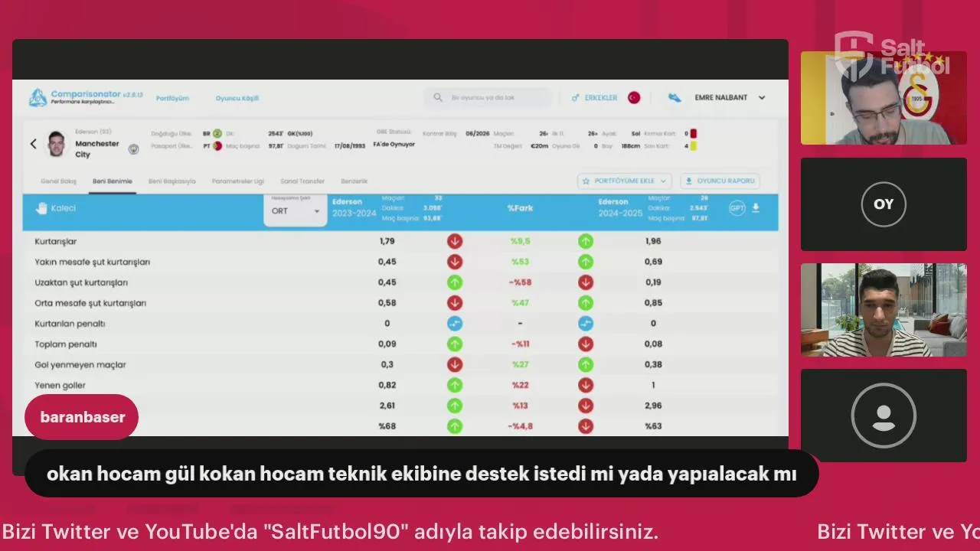Click the OY participant avatar tile
Screen dimensions: 980x551
tap(884, 204)
